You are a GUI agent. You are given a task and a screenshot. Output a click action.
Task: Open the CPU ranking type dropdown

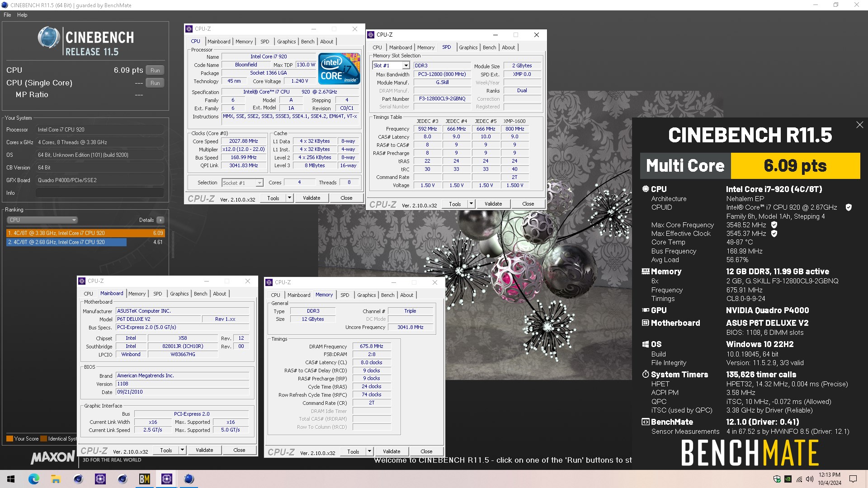[42, 220]
